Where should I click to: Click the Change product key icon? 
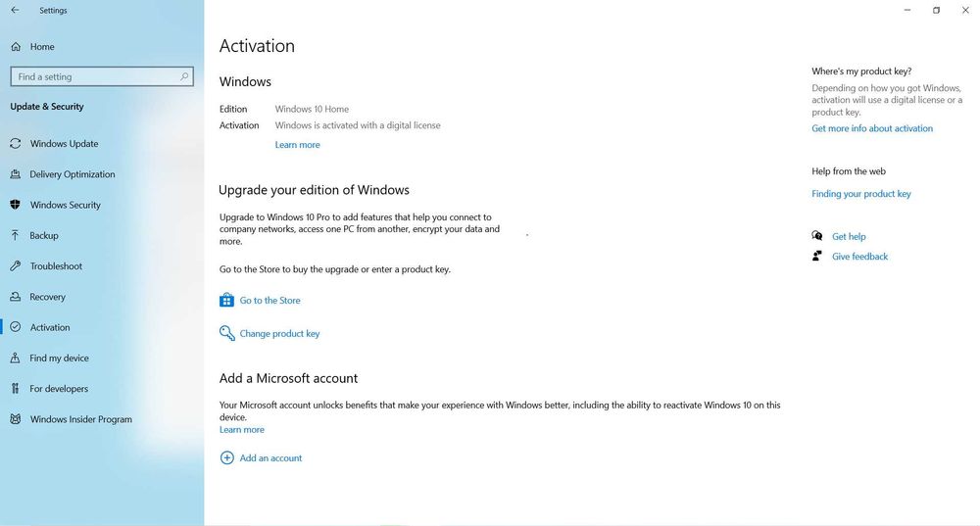click(x=226, y=334)
